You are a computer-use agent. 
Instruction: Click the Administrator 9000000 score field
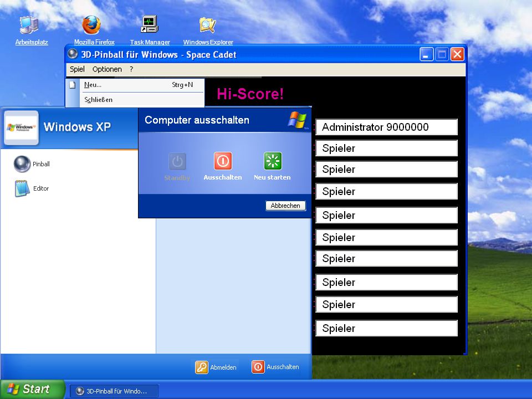click(386, 127)
